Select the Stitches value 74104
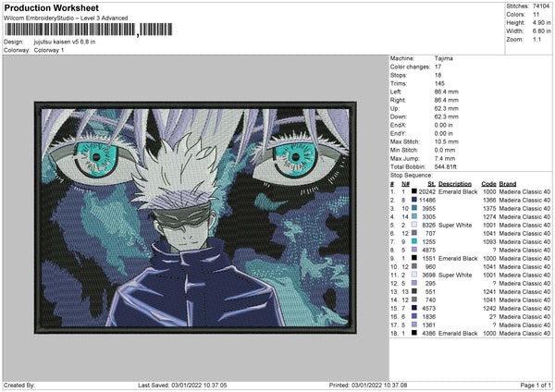The image size is (555, 392). (541, 6)
